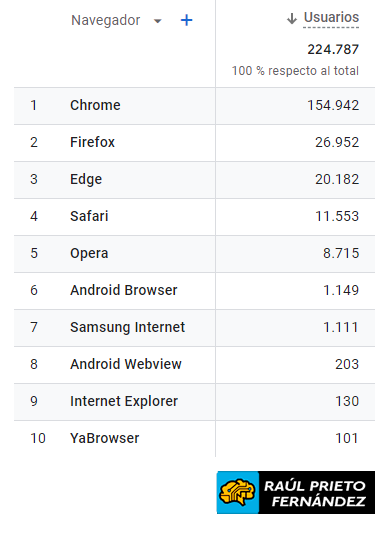Pick the Android Webview row
The image size is (390, 534).
[x=194, y=364]
